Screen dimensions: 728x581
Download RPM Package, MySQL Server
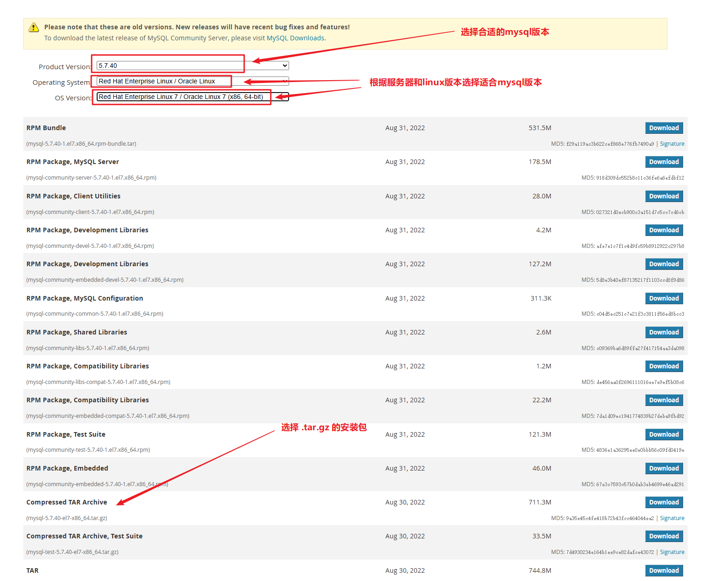[664, 162]
